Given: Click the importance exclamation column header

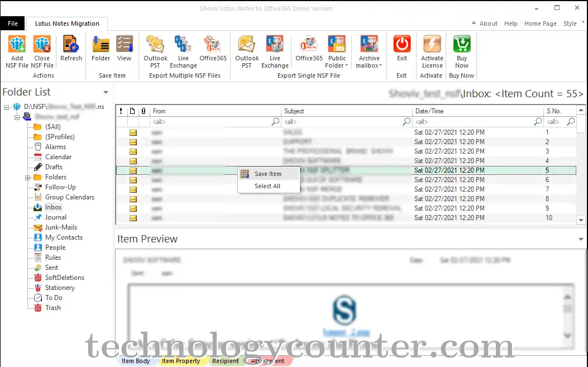Looking at the screenshot, I should (x=121, y=111).
